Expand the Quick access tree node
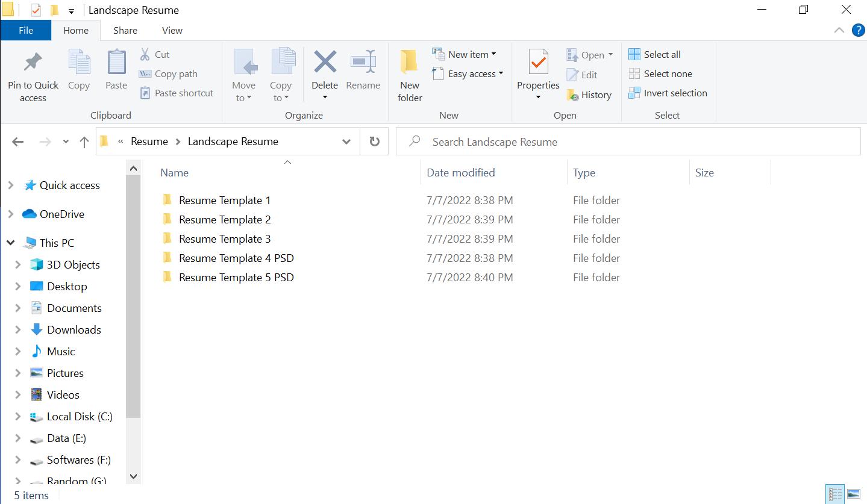867x504 pixels. point(11,185)
